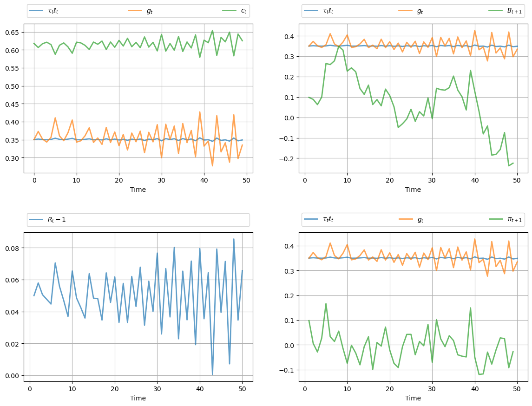Click the Time axis label under bottom-right plot
The height and width of the screenshot is (406, 532).
click(x=413, y=398)
